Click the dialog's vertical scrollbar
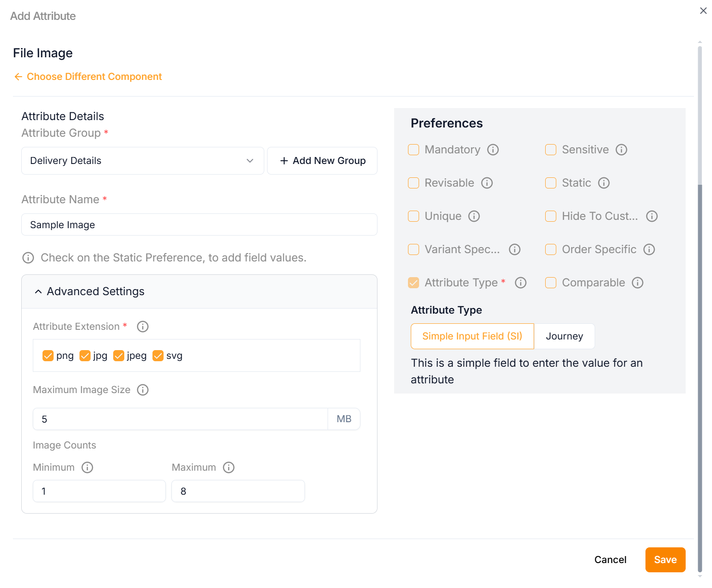 tap(700, 370)
